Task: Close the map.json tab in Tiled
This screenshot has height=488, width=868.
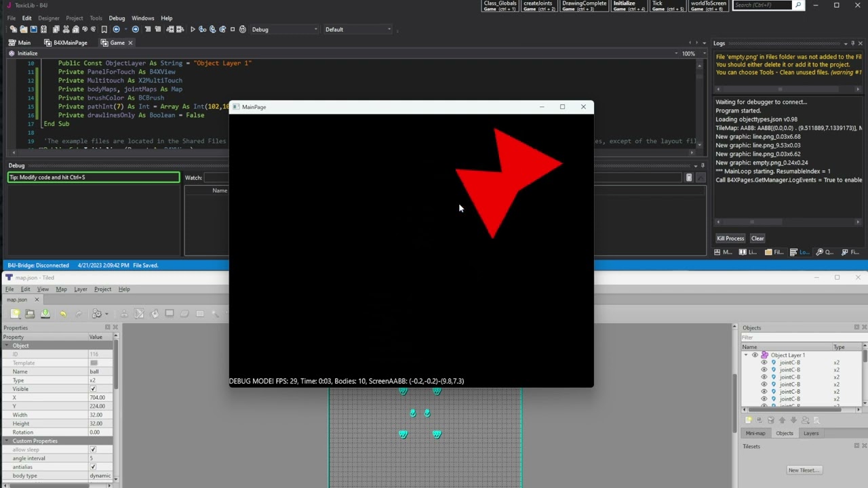Action: click(x=37, y=300)
